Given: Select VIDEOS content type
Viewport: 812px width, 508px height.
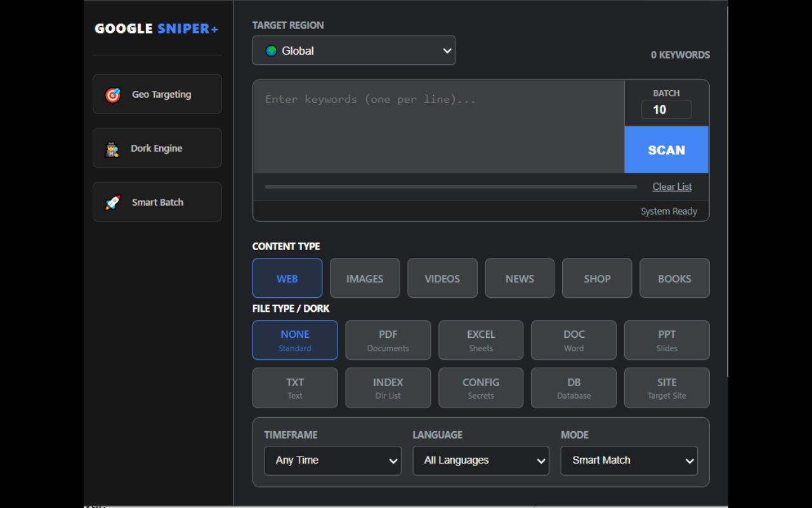Looking at the screenshot, I should point(442,278).
